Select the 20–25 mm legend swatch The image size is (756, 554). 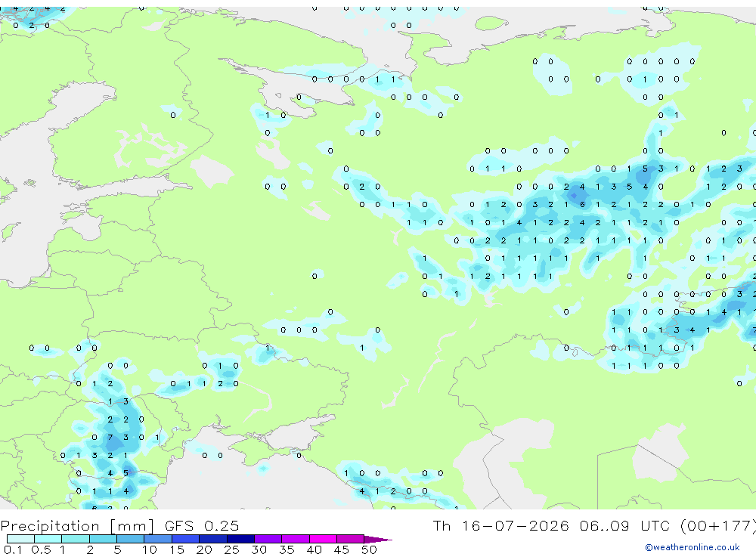[x=213, y=539]
